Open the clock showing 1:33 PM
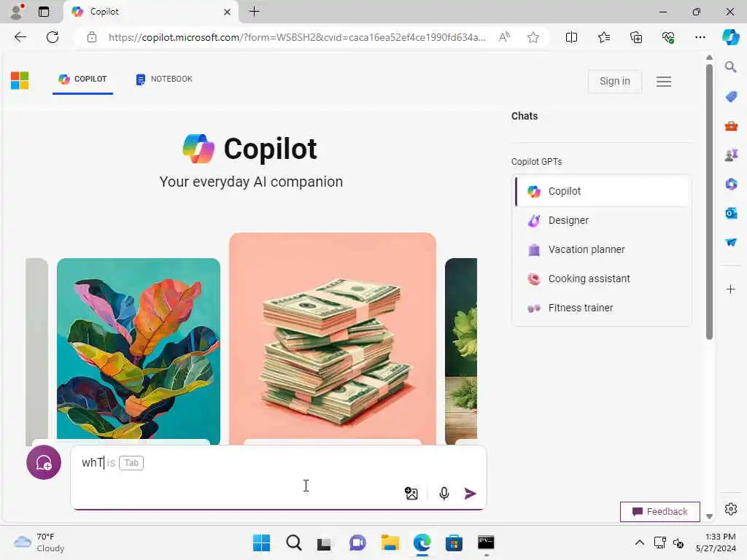The image size is (747, 560). click(x=716, y=542)
